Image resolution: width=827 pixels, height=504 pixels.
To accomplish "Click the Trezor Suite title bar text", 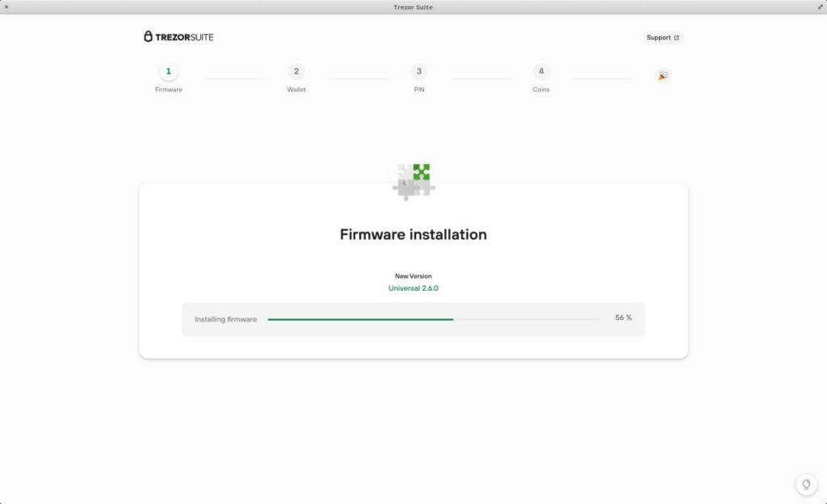I will pos(413,6).
